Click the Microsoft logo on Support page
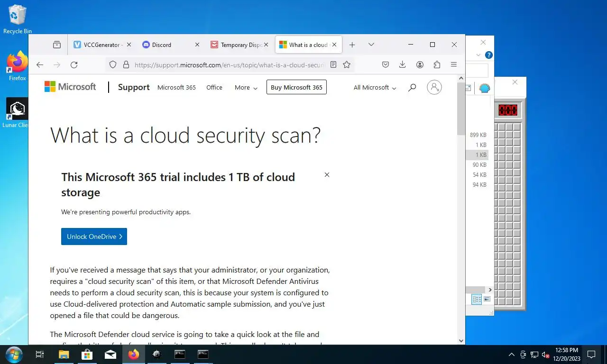This screenshot has height=364, width=607. 70,87
